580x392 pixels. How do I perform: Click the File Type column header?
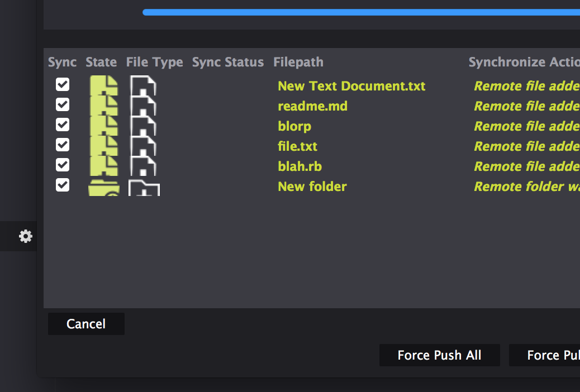[x=155, y=62]
